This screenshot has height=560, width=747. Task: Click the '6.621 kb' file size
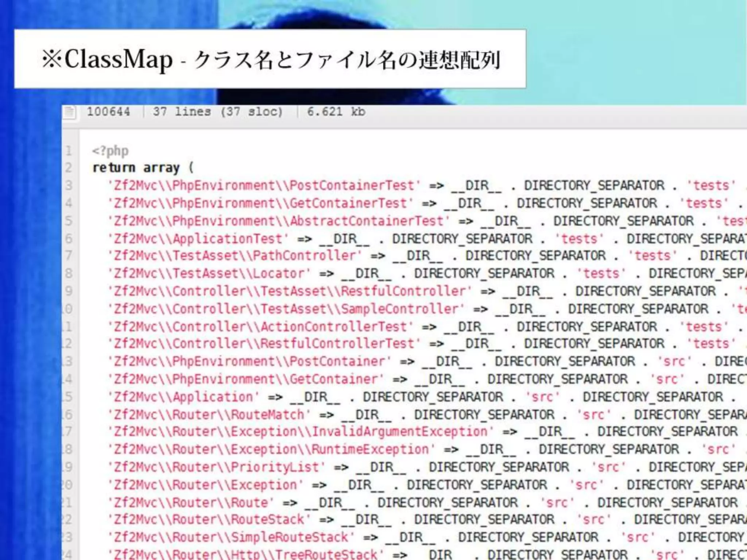coord(336,112)
